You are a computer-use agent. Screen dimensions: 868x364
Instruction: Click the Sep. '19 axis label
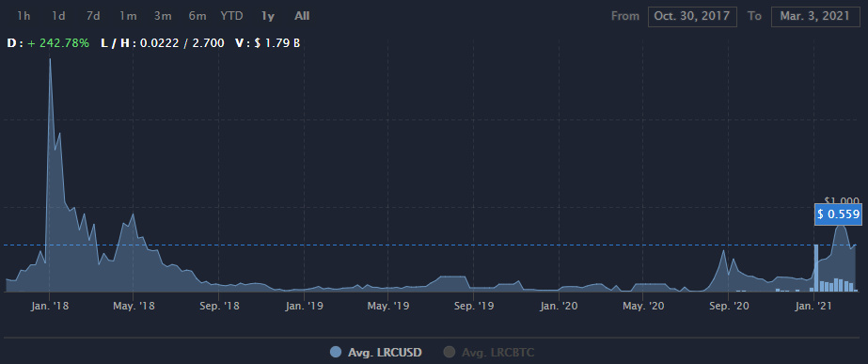pos(473,306)
